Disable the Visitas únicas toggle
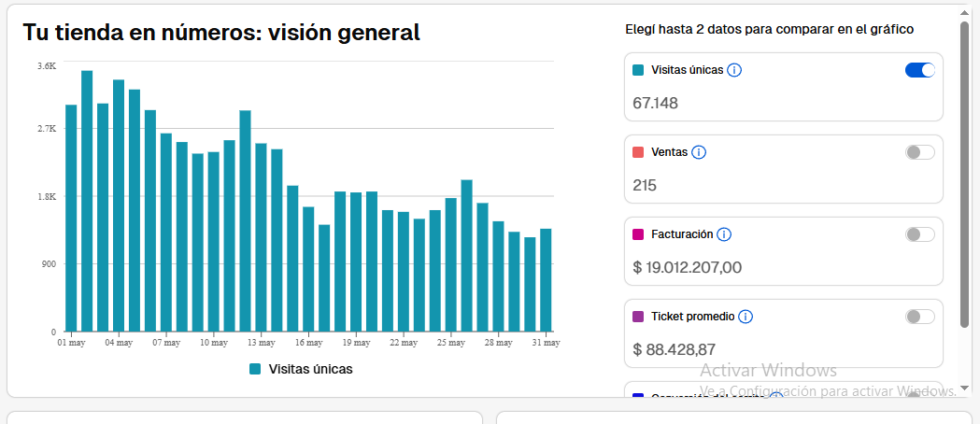 click(919, 70)
